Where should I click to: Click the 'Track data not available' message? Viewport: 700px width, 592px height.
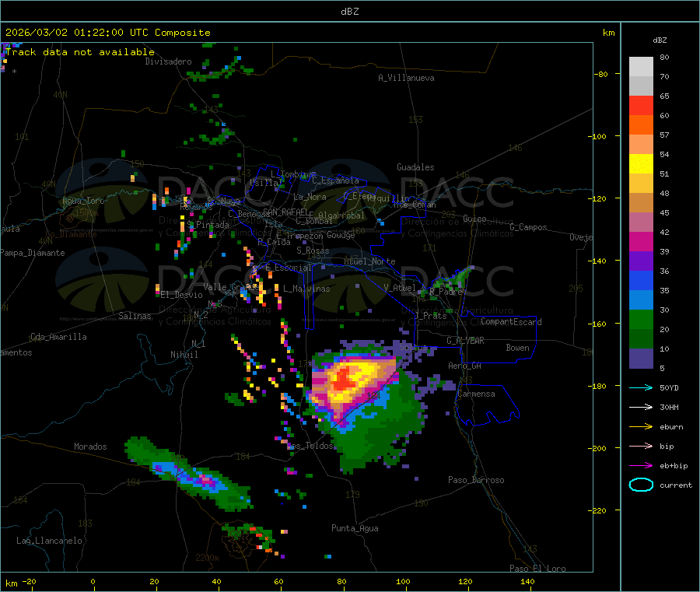click(80, 52)
